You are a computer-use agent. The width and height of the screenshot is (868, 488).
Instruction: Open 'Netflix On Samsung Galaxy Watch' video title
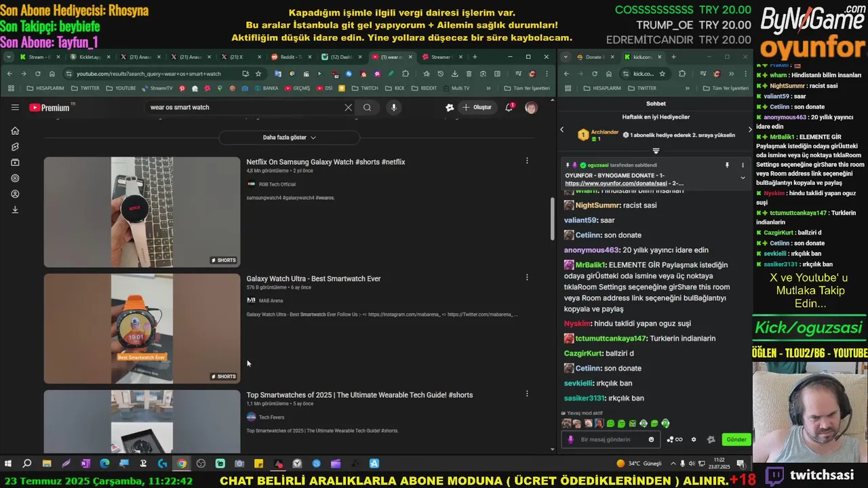coord(325,162)
